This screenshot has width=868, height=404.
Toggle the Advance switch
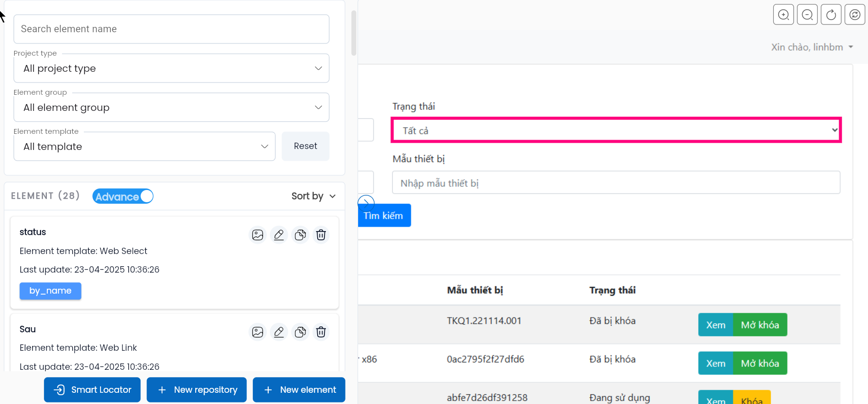(123, 196)
